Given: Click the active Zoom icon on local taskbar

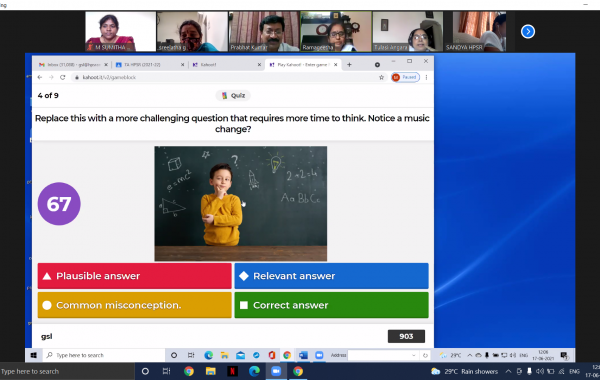Looking at the screenshot, I should [x=276, y=371].
